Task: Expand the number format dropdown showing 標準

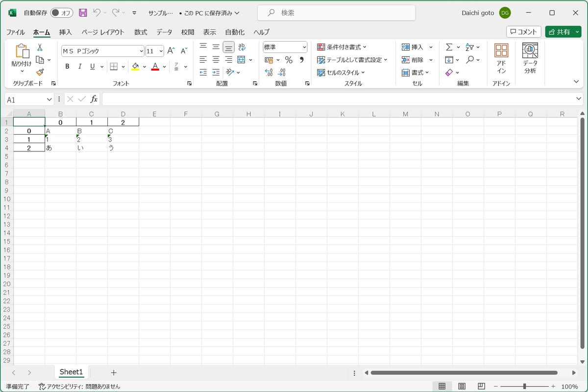Action: coord(304,48)
